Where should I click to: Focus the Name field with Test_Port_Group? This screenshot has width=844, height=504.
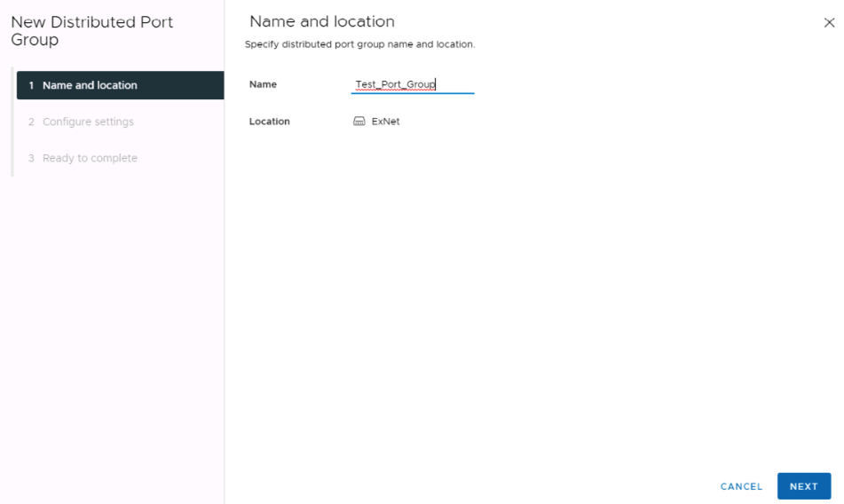[413, 84]
